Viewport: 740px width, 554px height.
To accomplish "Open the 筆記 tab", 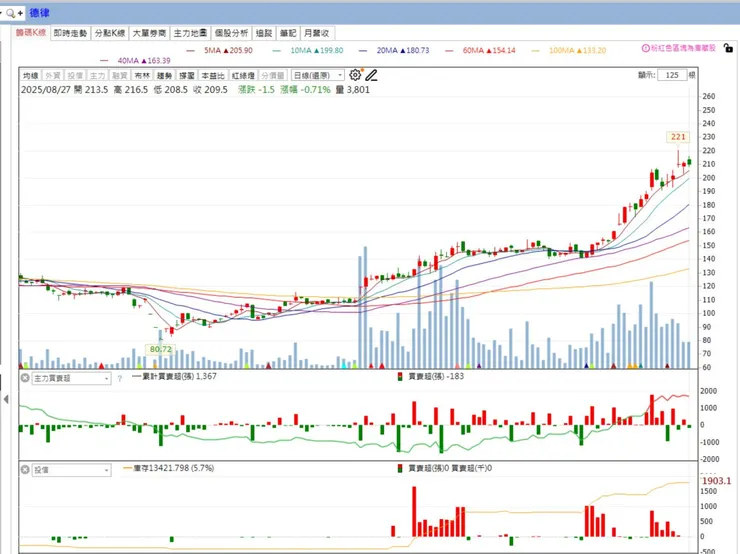I will click(x=288, y=33).
